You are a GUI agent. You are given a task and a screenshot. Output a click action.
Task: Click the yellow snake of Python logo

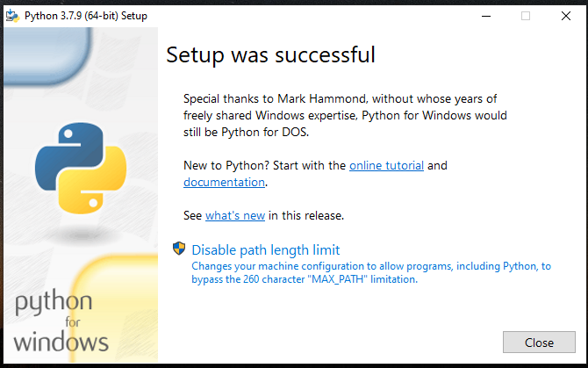(95, 187)
